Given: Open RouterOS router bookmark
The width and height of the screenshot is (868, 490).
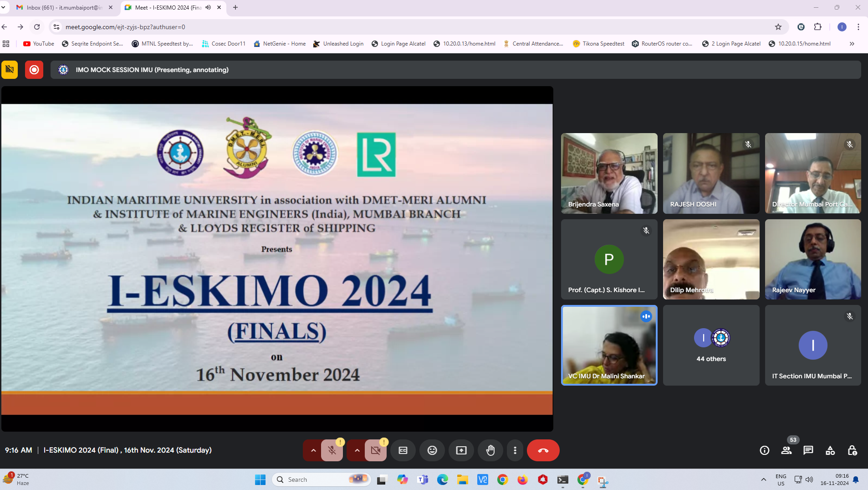Looking at the screenshot, I should pos(662,44).
